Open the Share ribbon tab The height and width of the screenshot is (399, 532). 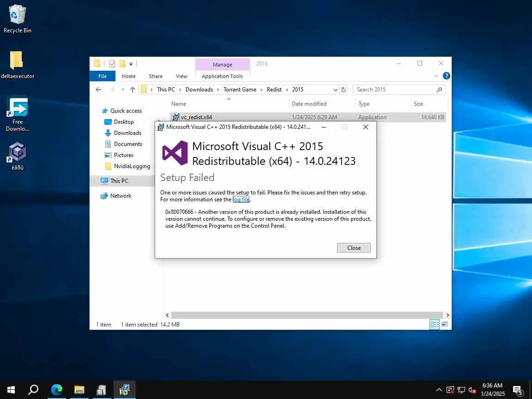(x=156, y=76)
